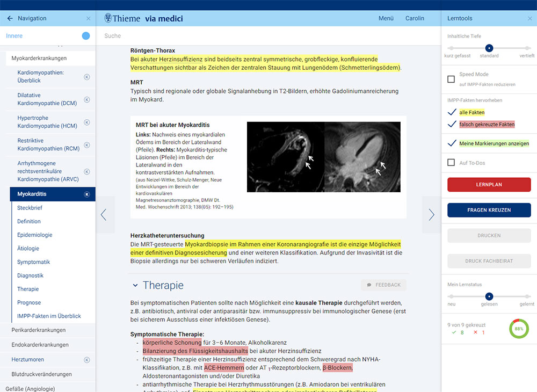Click K icon beside Kardiomyopathien: Überblick
Viewport: 537px width, 392px height.
[x=87, y=77]
